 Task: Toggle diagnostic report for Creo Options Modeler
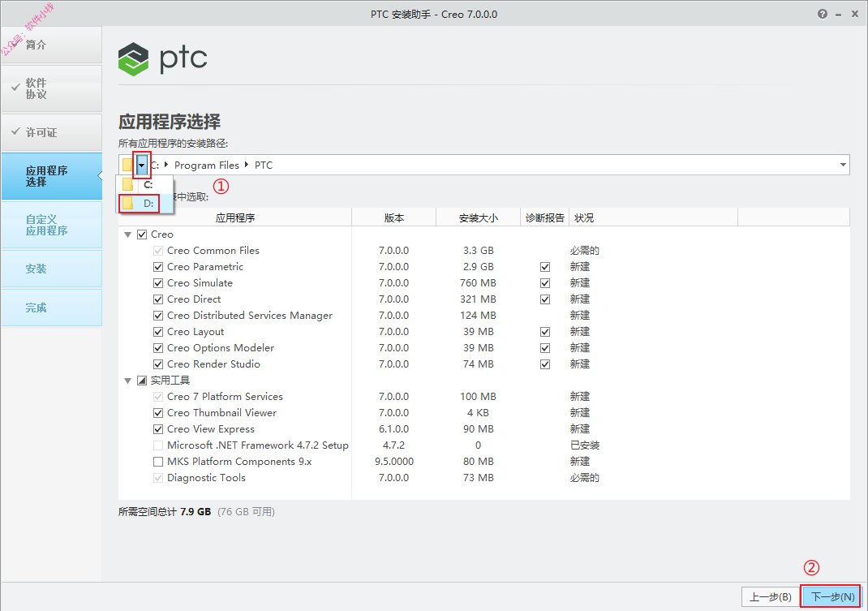[x=544, y=348]
